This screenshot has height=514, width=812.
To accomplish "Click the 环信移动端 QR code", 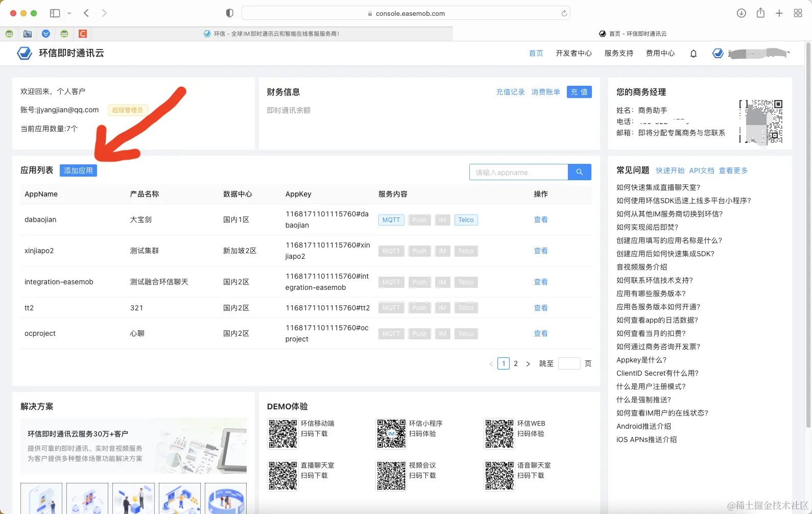I will 283,434.
